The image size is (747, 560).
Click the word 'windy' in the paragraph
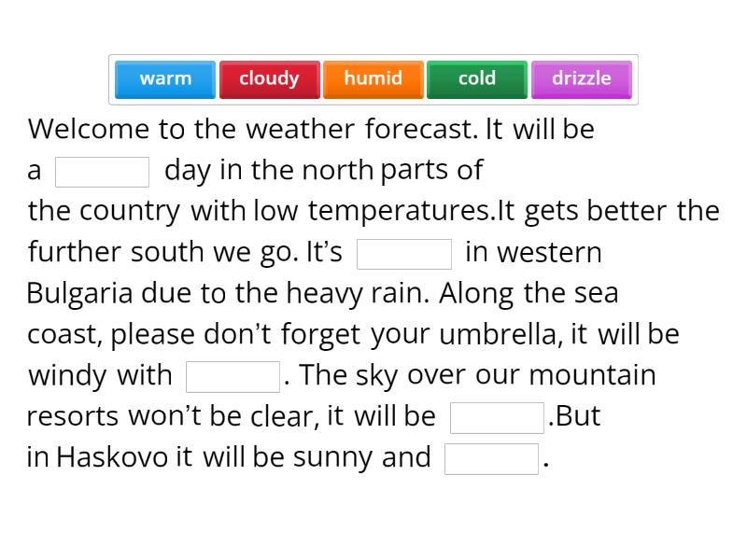[x=69, y=375]
